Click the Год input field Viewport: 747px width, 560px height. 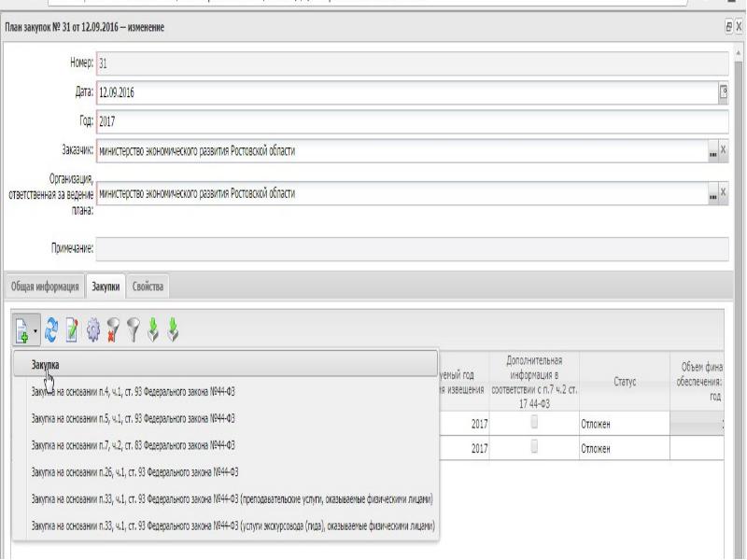[x=412, y=121]
